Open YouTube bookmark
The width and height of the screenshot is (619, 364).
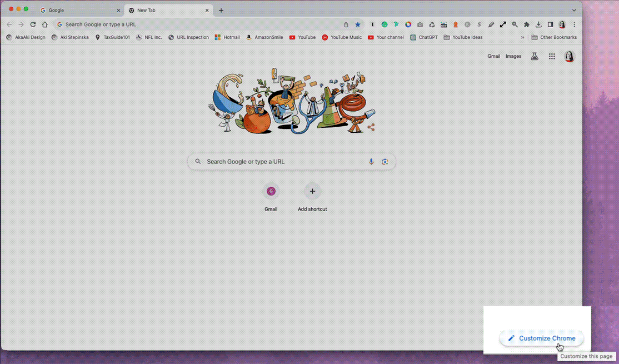click(x=302, y=37)
